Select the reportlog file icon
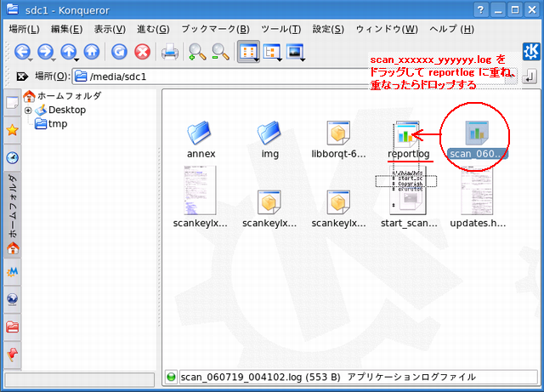Viewport: 544px width, 392px height. point(408,133)
